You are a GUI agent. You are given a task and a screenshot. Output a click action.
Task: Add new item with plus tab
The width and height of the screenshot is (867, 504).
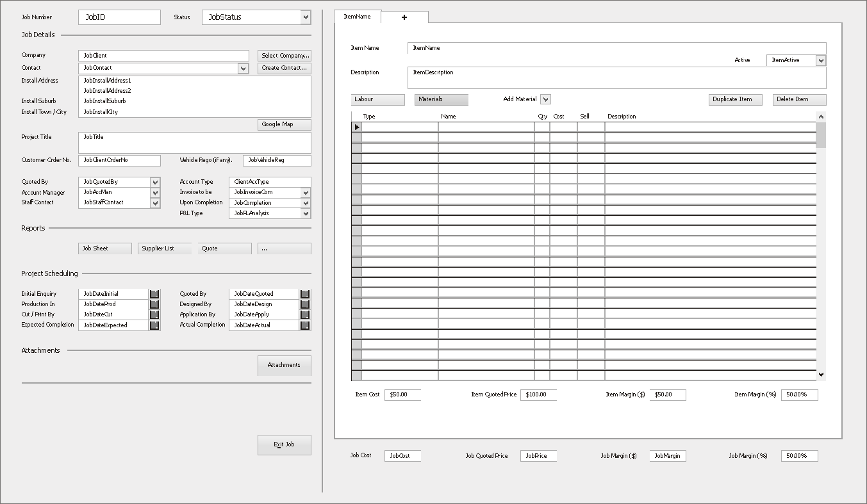(404, 17)
